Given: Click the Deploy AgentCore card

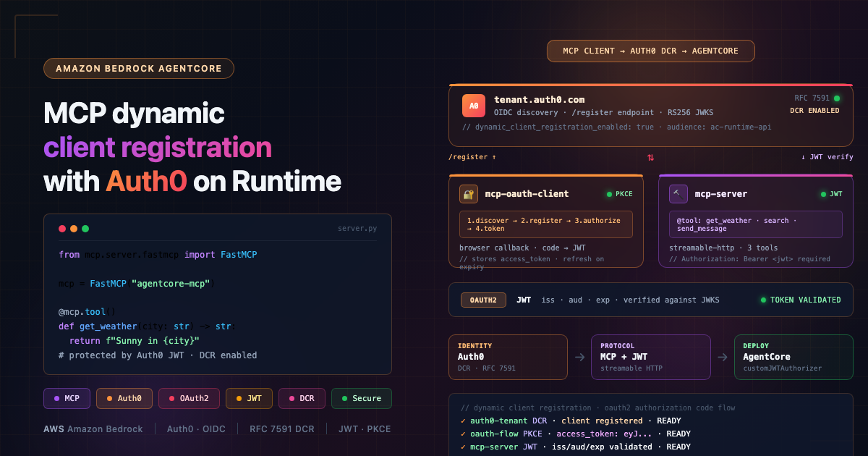Looking at the screenshot, I should coord(793,357).
